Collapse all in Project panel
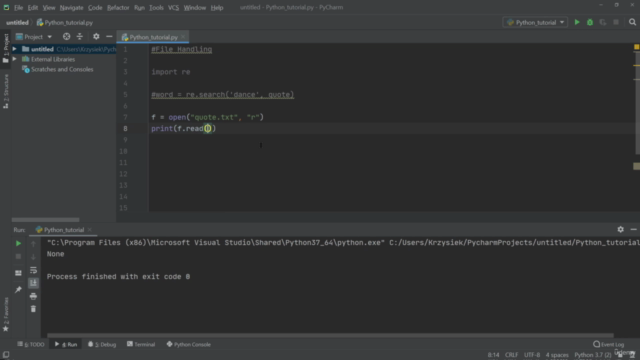 (x=80, y=37)
